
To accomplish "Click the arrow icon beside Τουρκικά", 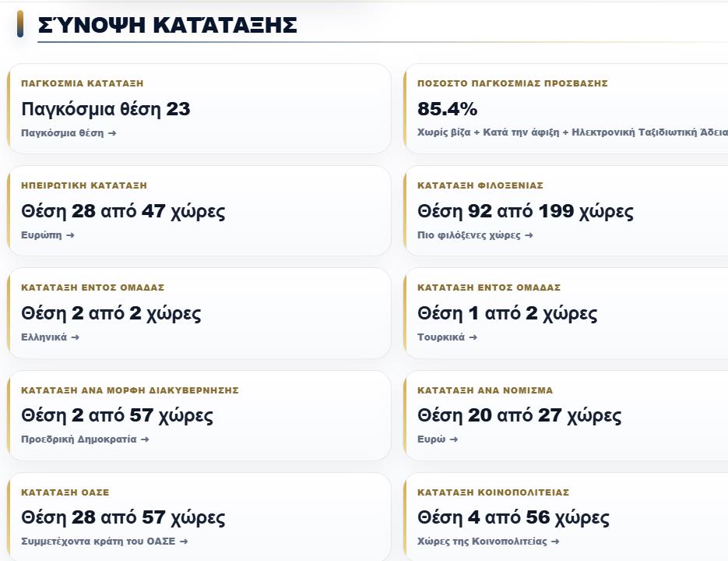I will point(473,337).
